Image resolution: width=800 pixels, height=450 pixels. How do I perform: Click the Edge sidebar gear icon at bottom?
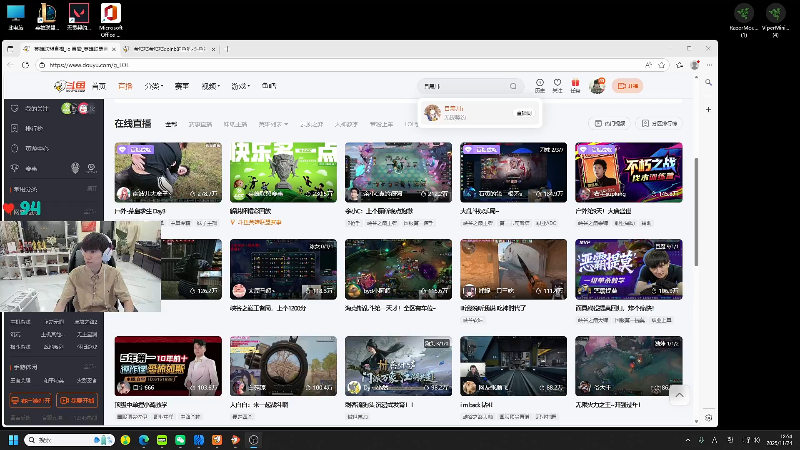click(x=708, y=417)
